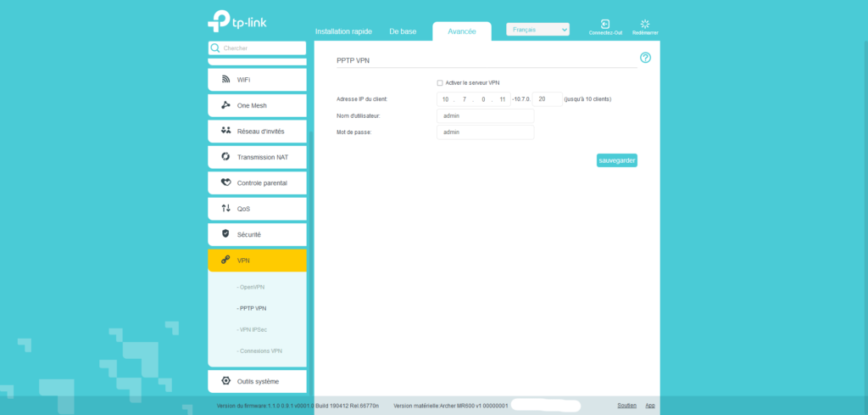Click the Réseau d'invités people icon

click(x=225, y=131)
